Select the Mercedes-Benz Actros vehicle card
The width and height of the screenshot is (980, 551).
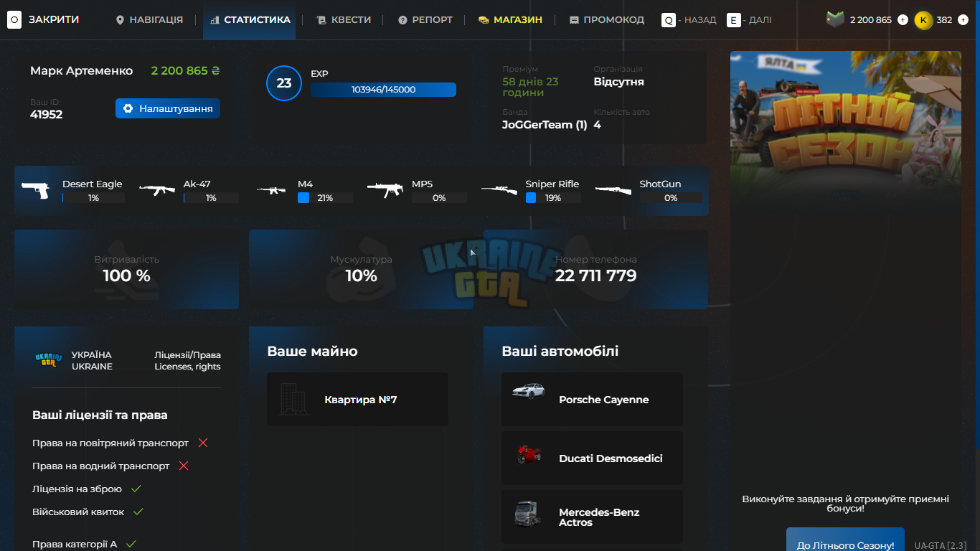pos(592,517)
